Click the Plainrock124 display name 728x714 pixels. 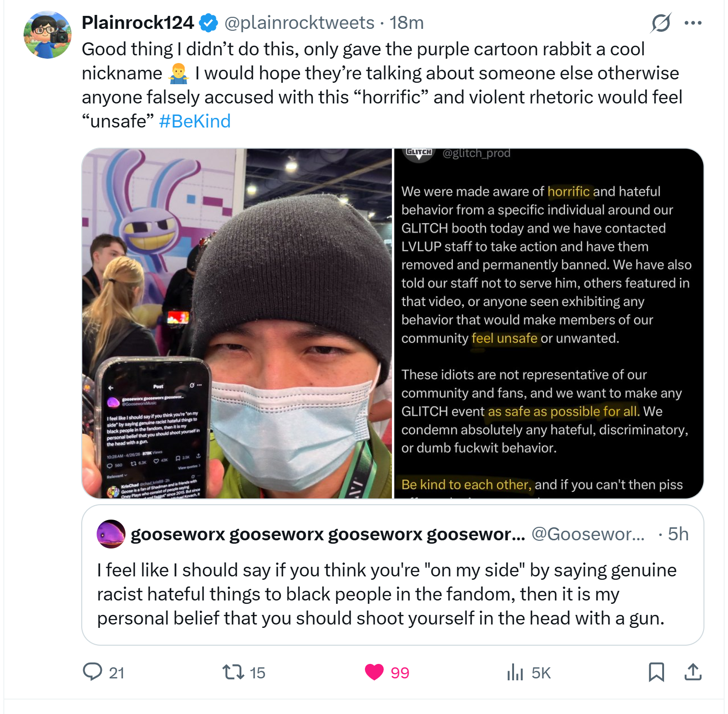(x=138, y=23)
